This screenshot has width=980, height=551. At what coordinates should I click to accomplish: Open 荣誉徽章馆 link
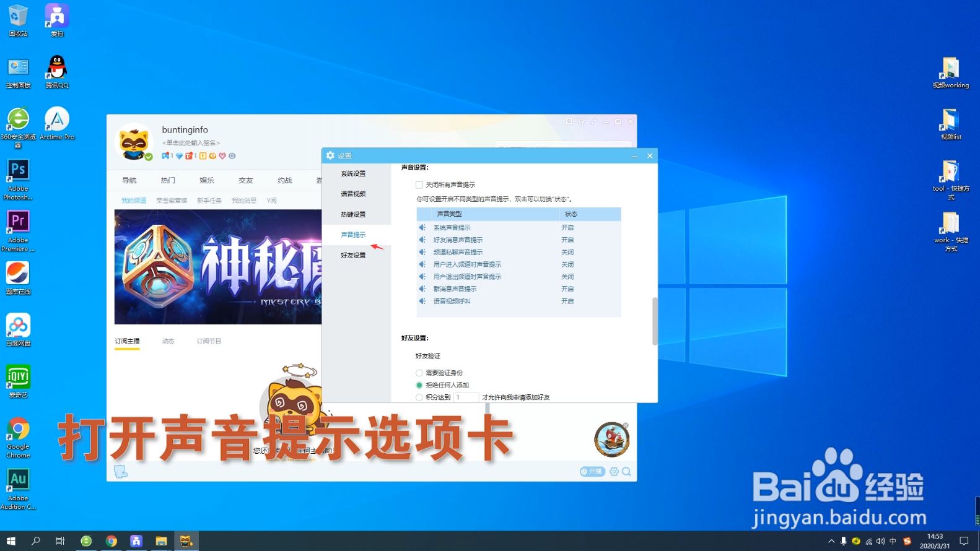pos(172,201)
